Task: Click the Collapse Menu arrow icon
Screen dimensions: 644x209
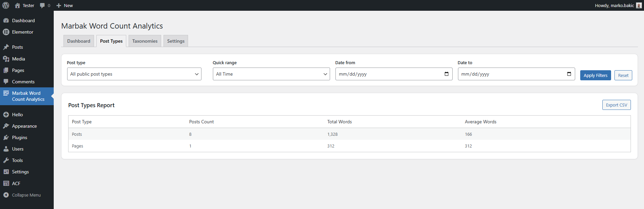Action: (6, 195)
